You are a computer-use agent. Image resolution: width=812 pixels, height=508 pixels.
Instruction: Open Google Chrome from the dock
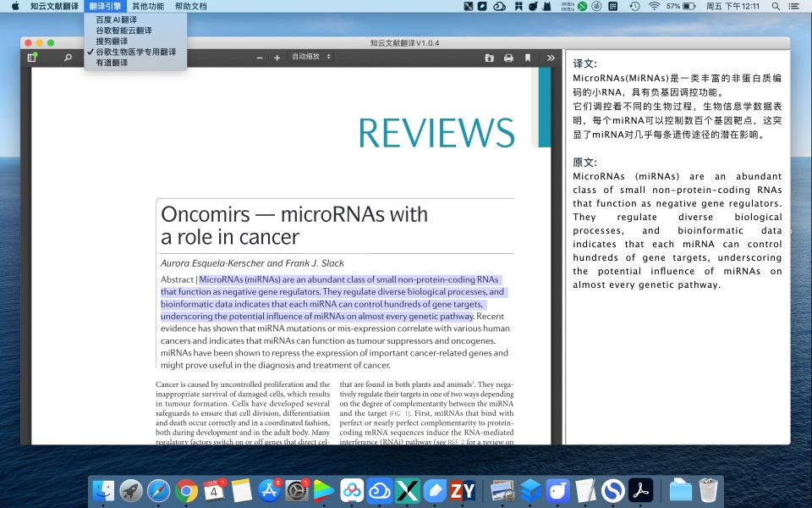(187, 490)
